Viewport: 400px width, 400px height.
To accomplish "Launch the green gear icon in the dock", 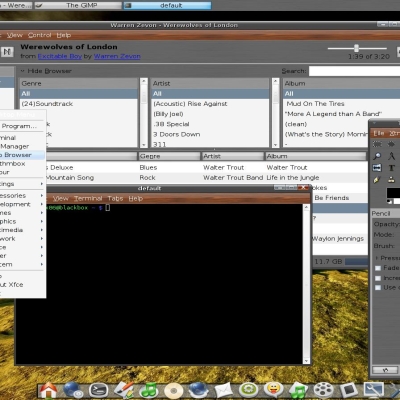I will point(248,390).
